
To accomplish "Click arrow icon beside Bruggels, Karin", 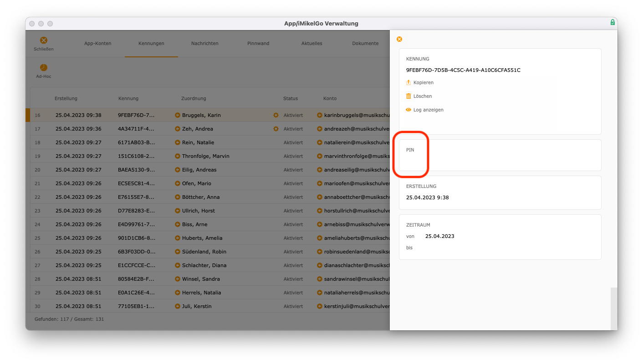I will click(x=178, y=115).
